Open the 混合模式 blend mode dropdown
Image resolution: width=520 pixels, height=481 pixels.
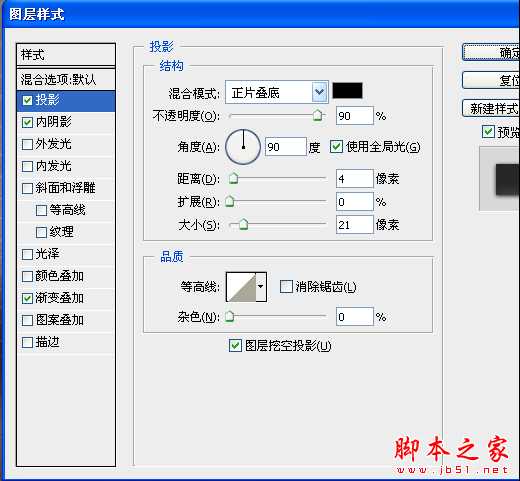pyautogui.click(x=277, y=92)
